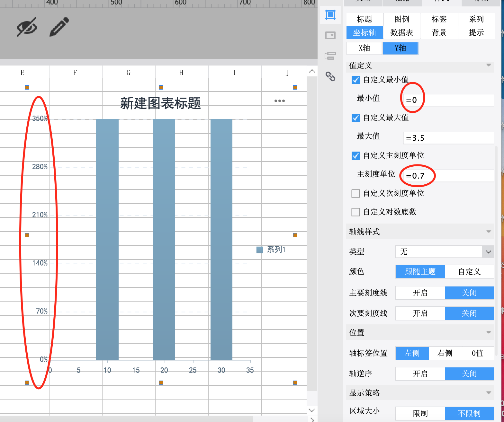The image size is (504, 422).
Task: Enable 自定义对数底数 checkbox
Action: point(355,212)
